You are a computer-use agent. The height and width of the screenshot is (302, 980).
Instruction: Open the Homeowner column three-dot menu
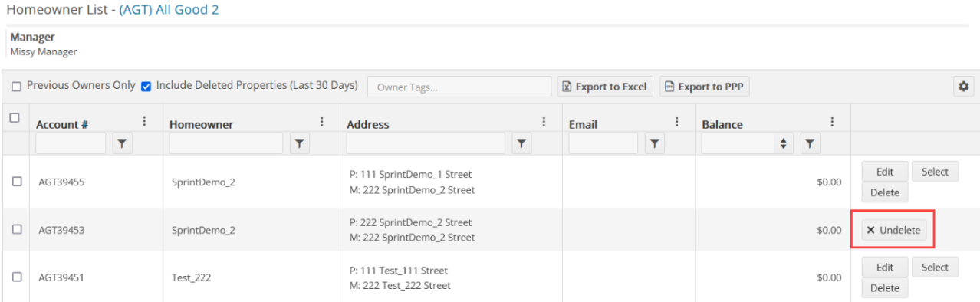(322, 122)
